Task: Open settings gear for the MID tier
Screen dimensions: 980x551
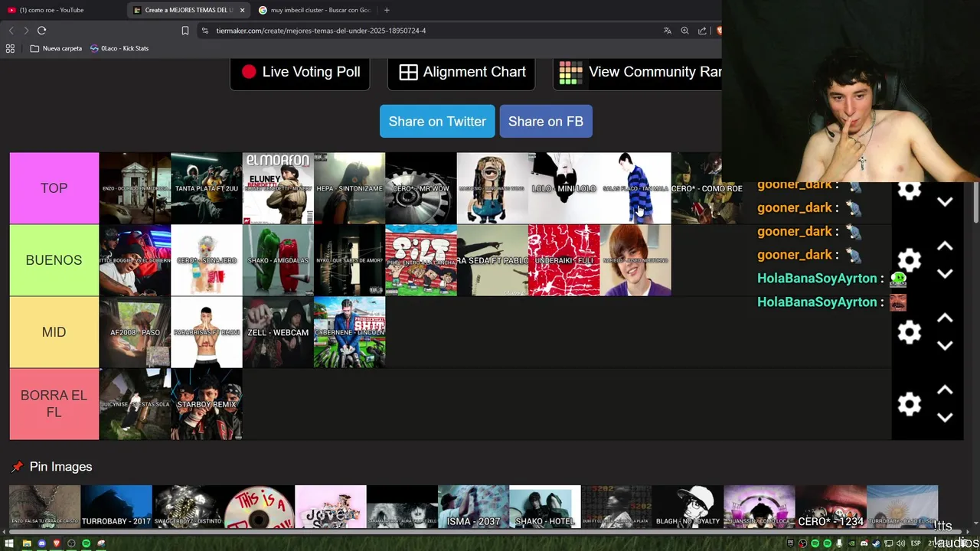Action: tap(909, 332)
